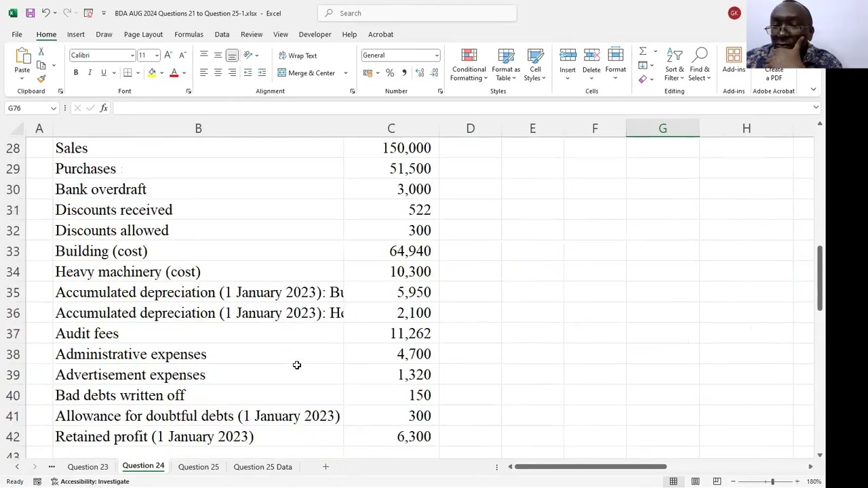Switch to Page Layout view icon
This screenshot has width=868, height=488.
695,481
